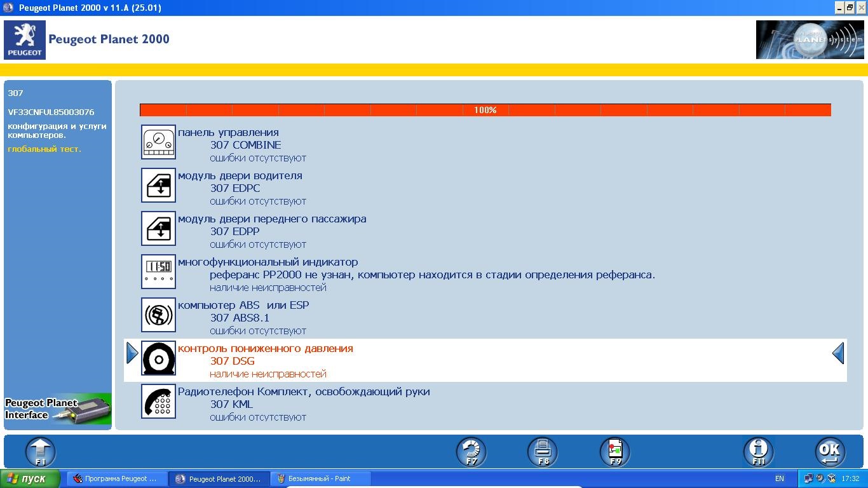Click 'ошибки отсутствуют' under 307 COMBINE
The image size is (868, 488).
(258, 158)
